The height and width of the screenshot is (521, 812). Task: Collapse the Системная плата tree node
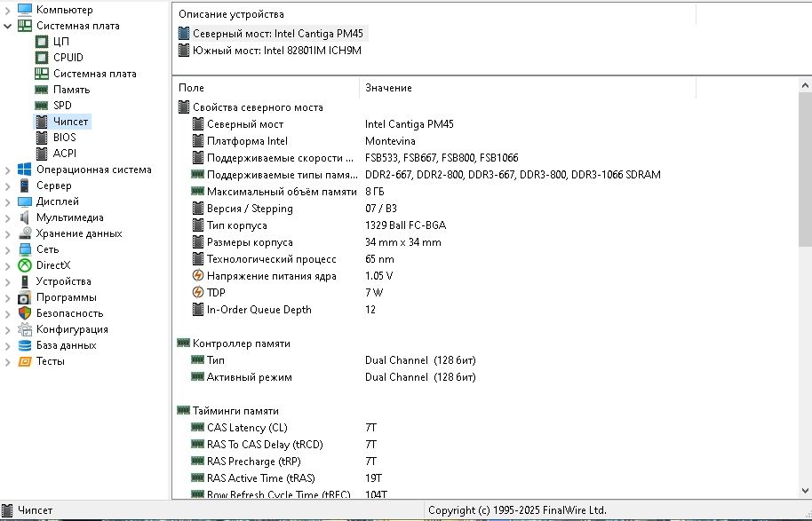pos(7,26)
